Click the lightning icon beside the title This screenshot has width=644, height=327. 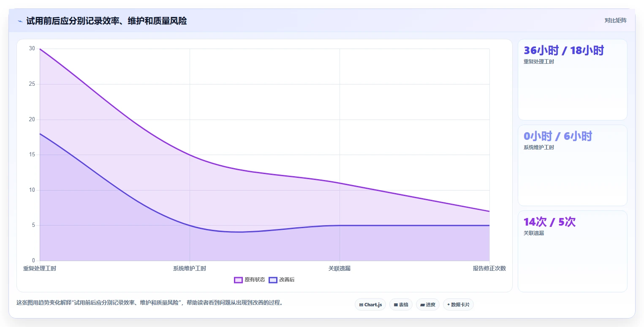click(20, 21)
